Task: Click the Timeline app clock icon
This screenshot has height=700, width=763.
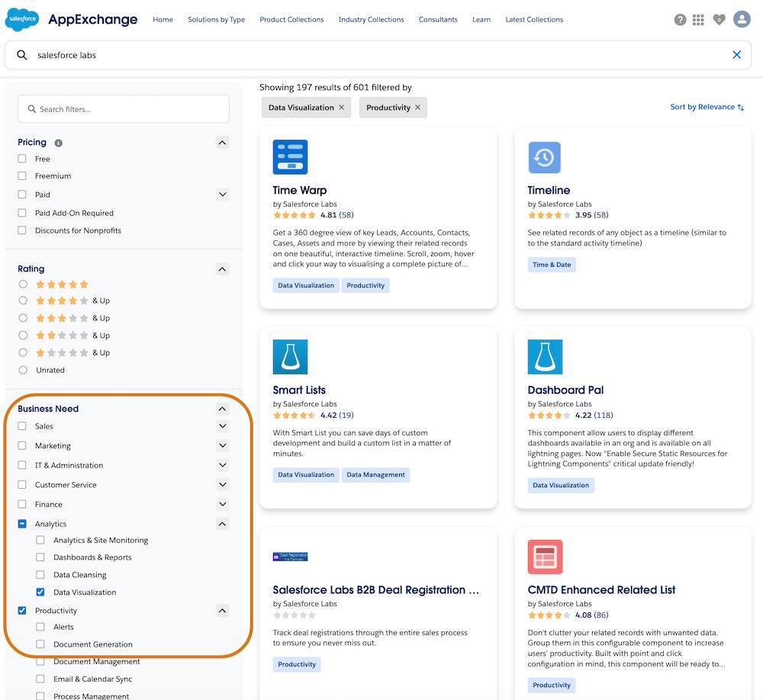Action: [545, 157]
